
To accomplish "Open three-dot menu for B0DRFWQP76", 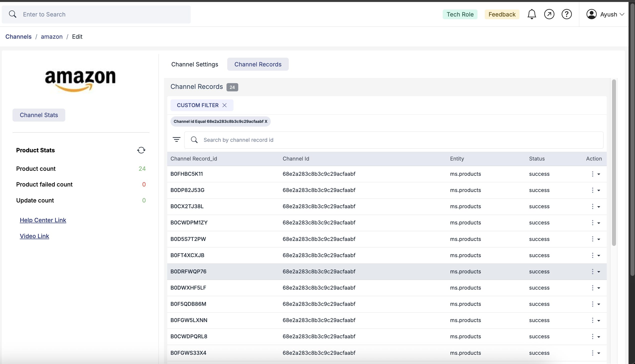I will (x=592, y=271).
